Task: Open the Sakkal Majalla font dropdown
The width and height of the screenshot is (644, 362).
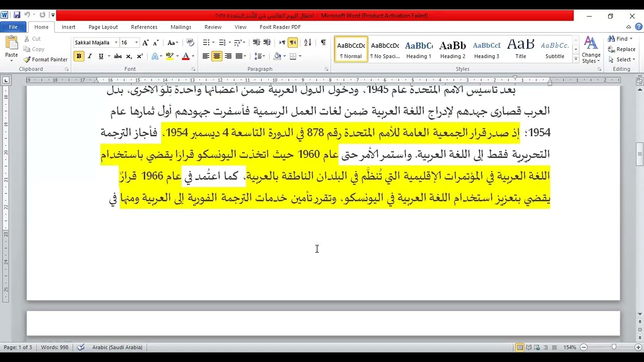Action: [116, 43]
